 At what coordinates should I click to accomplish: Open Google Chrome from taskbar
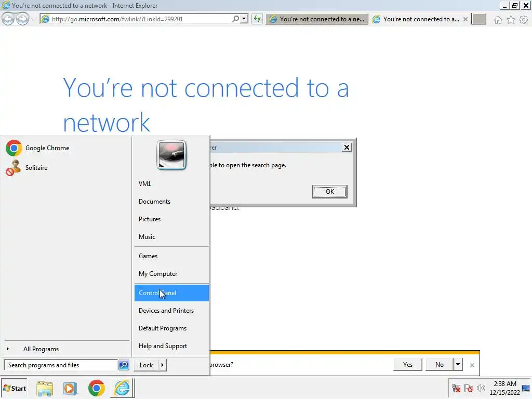(x=96, y=389)
